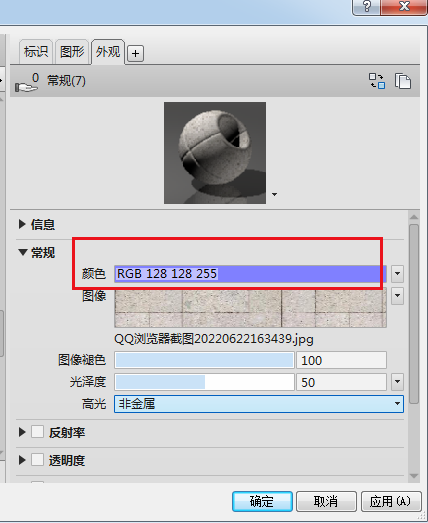Click the 确定 button
The width and height of the screenshot is (428, 523).
click(262, 501)
